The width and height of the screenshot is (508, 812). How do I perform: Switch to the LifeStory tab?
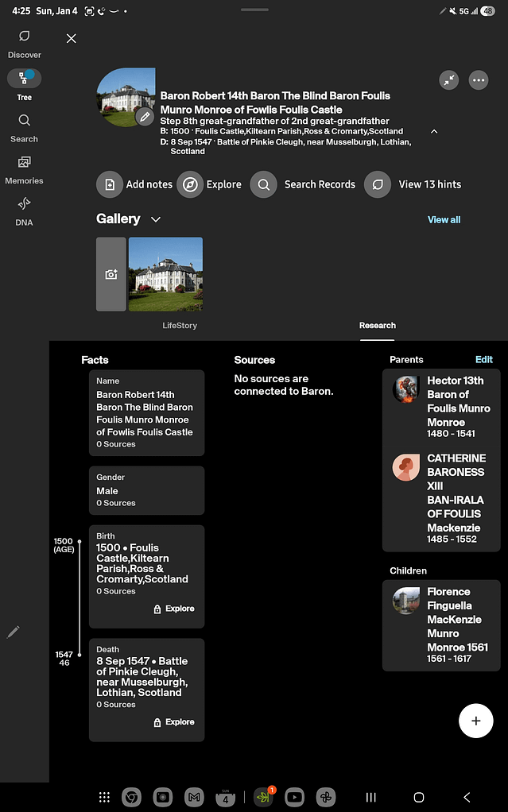pos(180,326)
